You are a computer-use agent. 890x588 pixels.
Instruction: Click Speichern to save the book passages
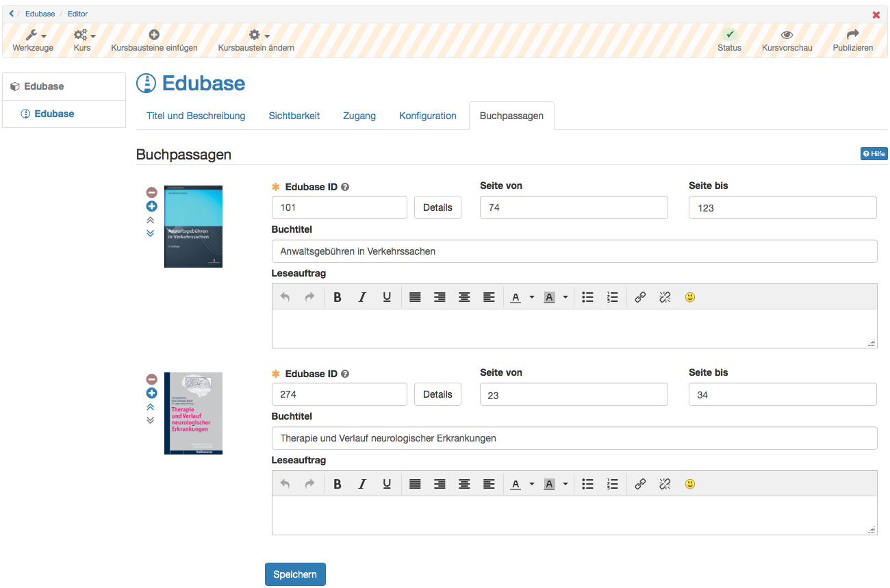pyautogui.click(x=294, y=574)
